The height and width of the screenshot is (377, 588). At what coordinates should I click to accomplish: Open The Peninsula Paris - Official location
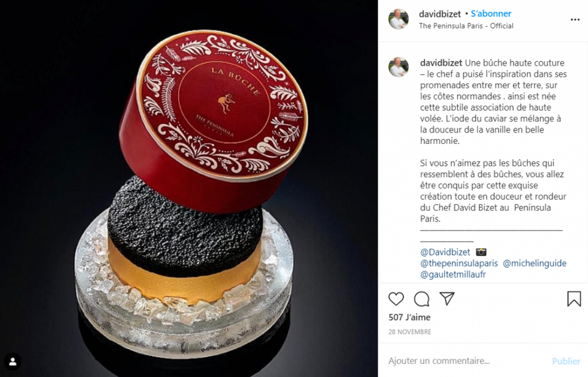[x=466, y=26]
